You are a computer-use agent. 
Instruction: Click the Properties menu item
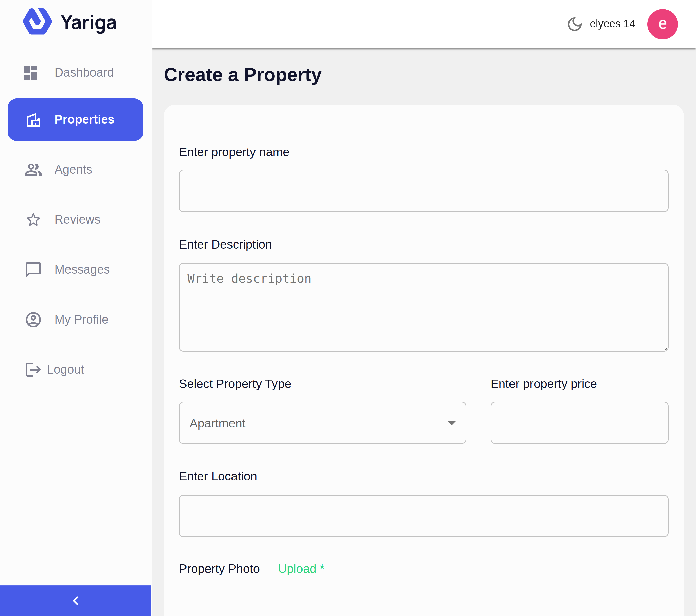click(76, 119)
